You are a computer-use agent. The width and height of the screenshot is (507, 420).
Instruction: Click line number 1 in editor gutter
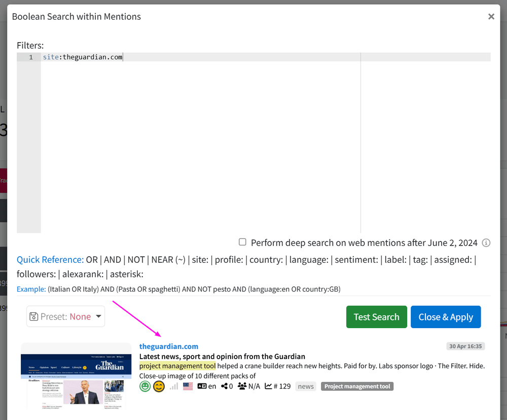[31, 57]
